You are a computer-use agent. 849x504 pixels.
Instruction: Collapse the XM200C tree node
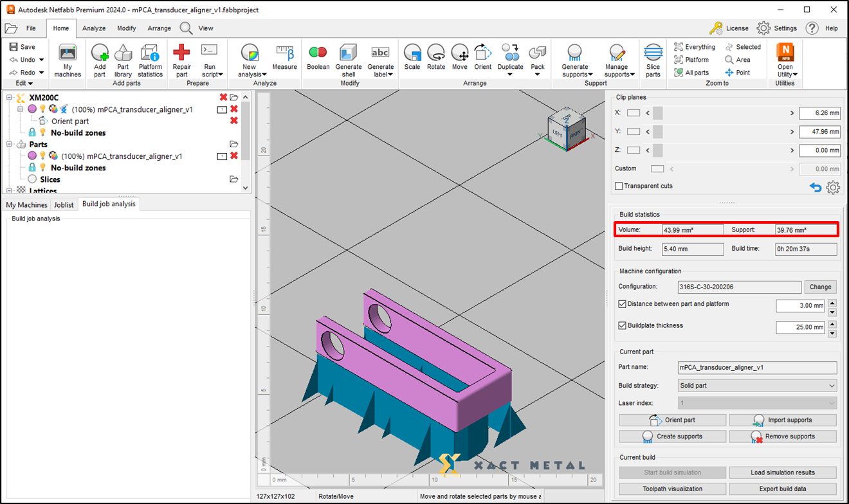[x=10, y=98]
